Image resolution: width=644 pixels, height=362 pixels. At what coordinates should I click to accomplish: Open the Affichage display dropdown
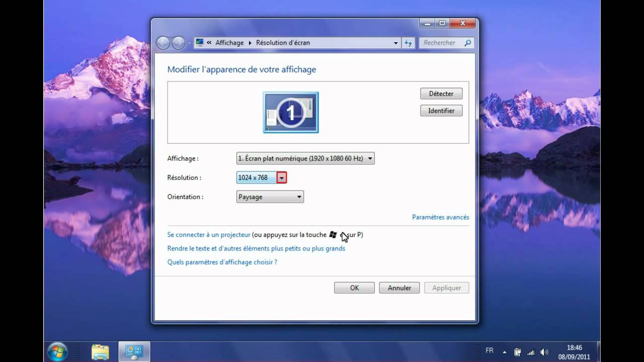tap(305, 158)
